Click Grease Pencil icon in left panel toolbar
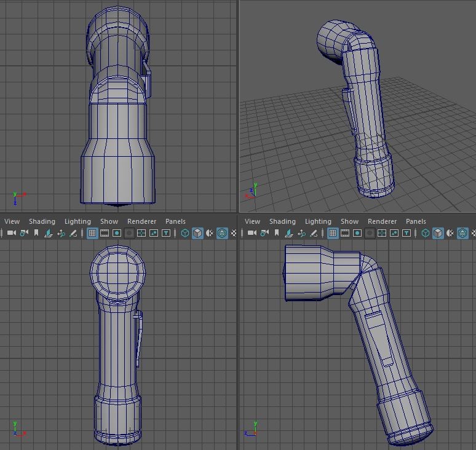This screenshot has width=476, height=450. tap(73, 233)
